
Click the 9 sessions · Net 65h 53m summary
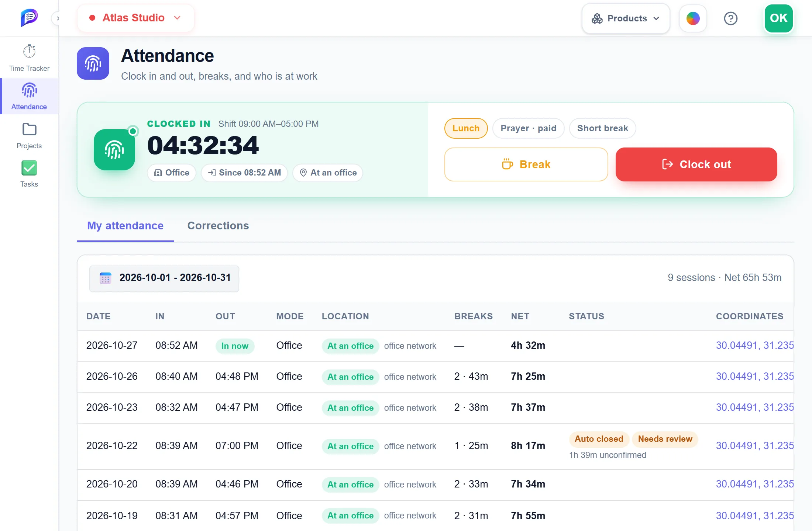[x=725, y=278]
